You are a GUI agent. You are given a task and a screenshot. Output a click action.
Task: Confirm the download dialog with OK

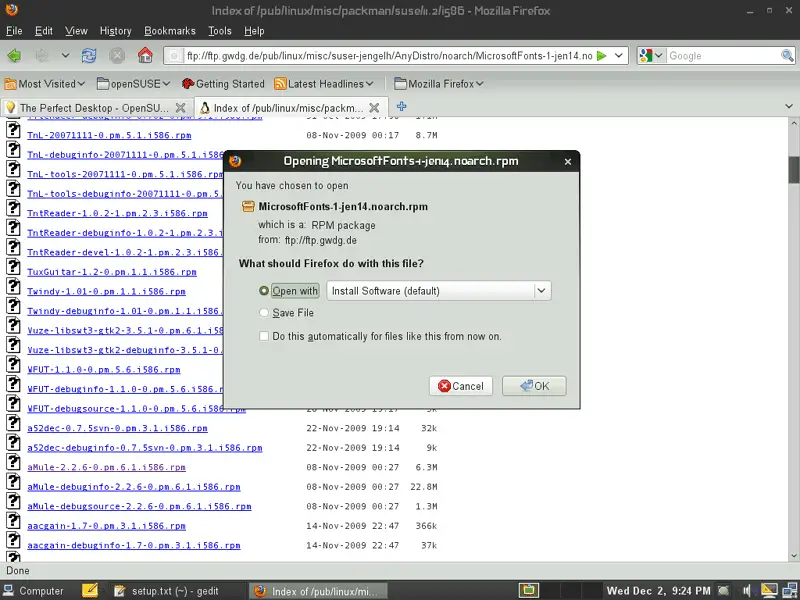point(534,386)
